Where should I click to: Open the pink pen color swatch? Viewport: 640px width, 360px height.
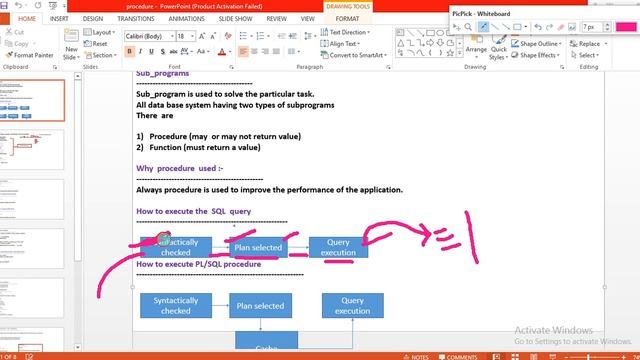pos(626,27)
